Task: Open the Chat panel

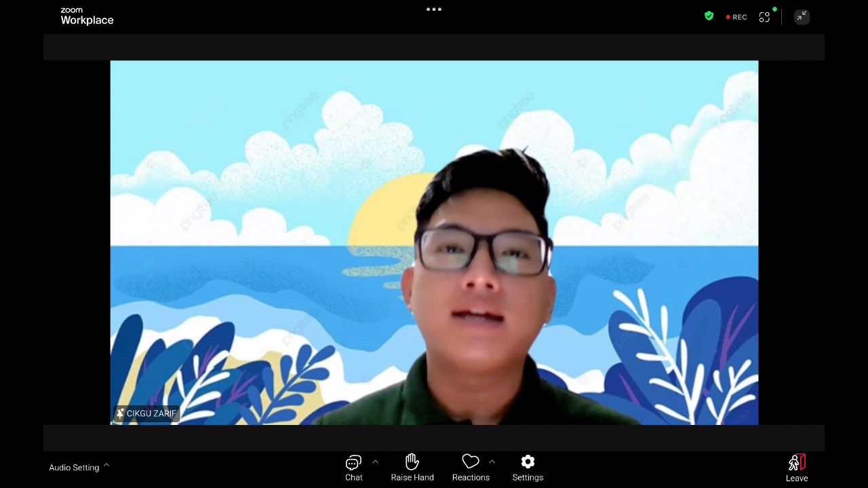Action: 353,468
